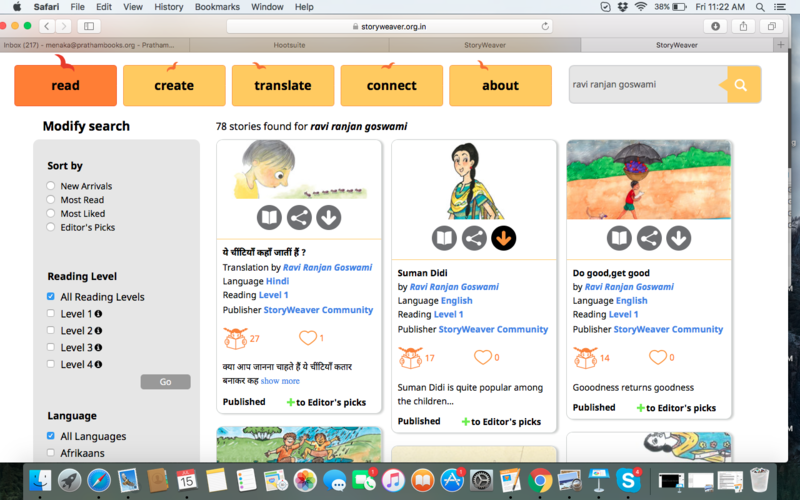Click the heart icon on Hindi ants story
The height and width of the screenshot is (500, 800).
pos(308,338)
